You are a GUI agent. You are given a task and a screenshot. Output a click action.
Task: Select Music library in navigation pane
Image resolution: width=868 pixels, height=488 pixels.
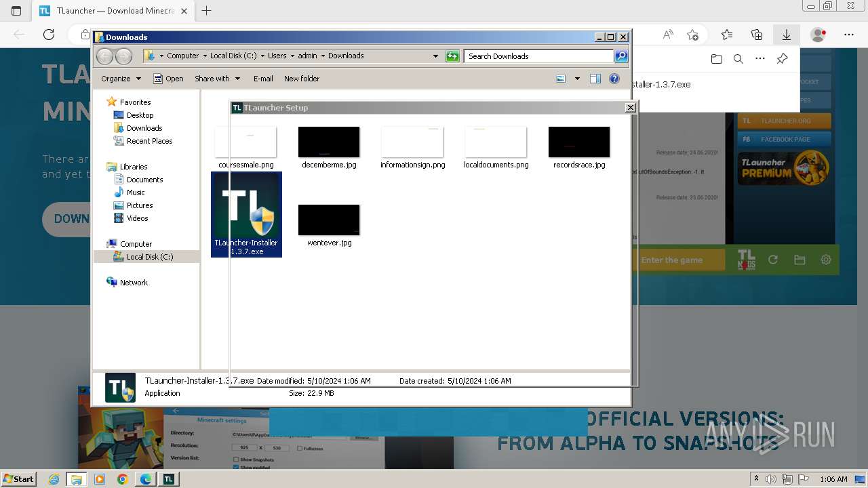point(136,192)
